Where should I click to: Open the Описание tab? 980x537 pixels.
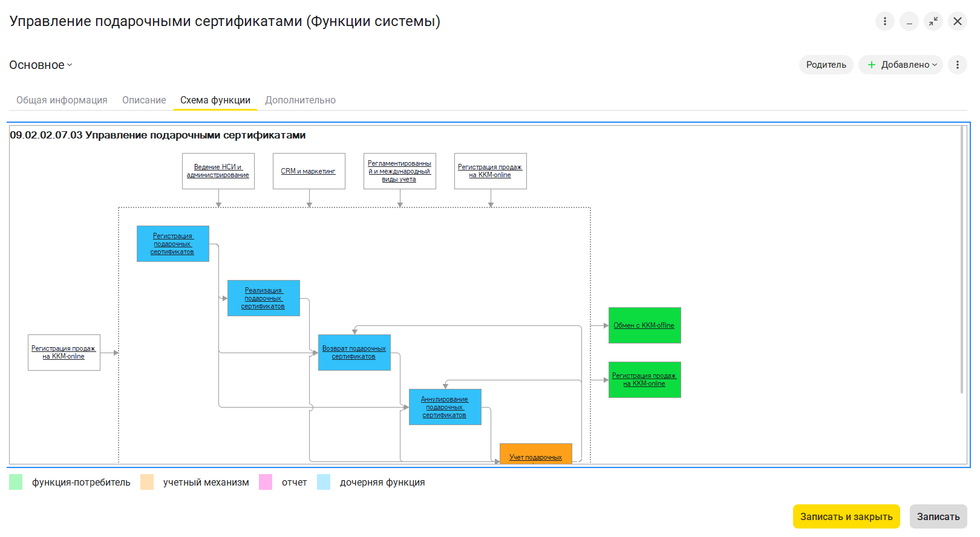(144, 100)
